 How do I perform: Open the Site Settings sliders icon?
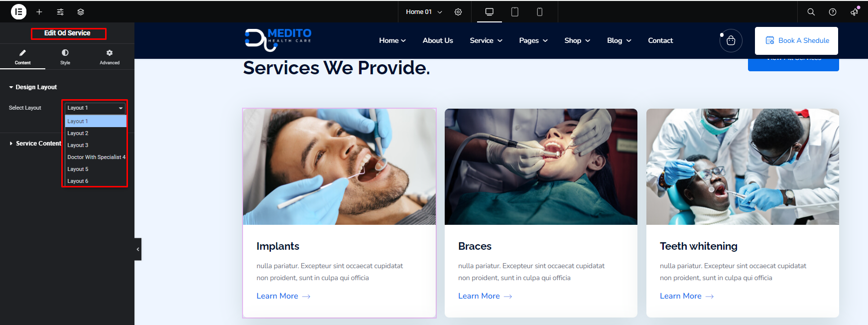point(60,12)
